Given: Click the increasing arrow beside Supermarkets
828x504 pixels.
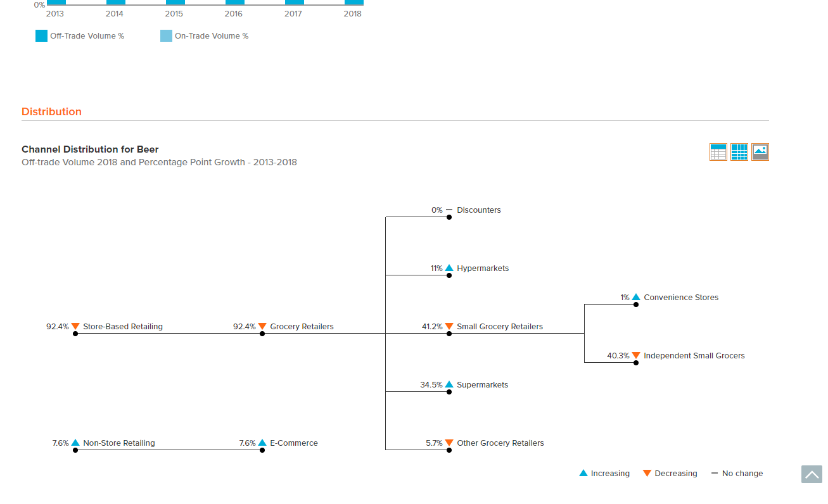Looking at the screenshot, I should [449, 384].
